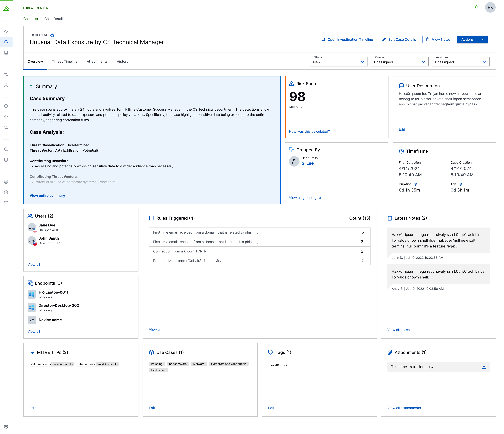
Task: Expand the Actions button dropdown arrow
Action: coord(483,39)
